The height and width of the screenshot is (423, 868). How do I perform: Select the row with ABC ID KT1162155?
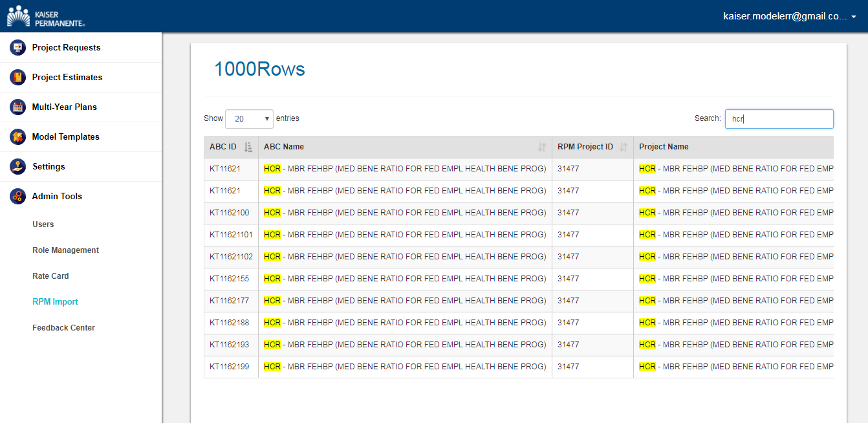tap(229, 279)
